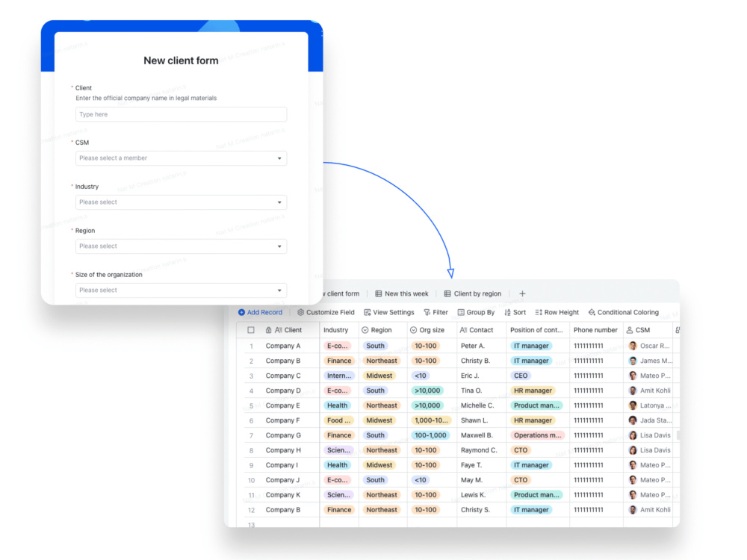The height and width of the screenshot is (560, 747).
Task: Open Customize Field settings
Action: pos(326,312)
